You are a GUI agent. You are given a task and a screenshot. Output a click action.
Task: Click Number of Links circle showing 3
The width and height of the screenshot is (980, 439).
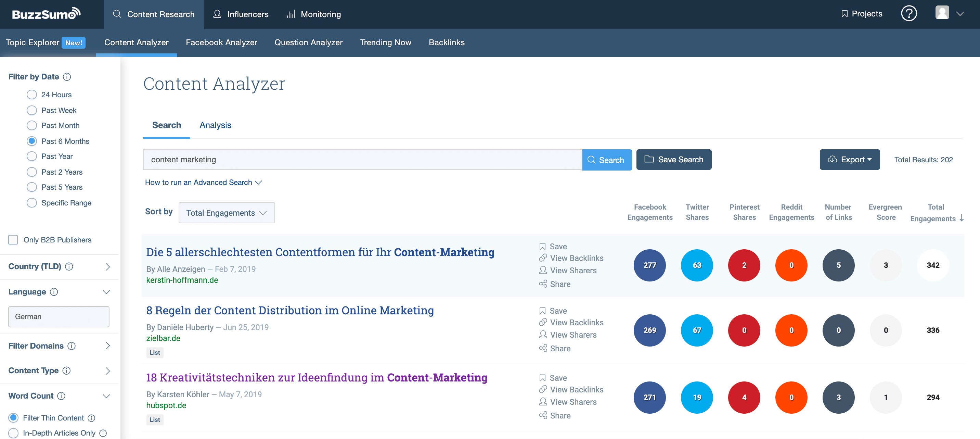838,398
